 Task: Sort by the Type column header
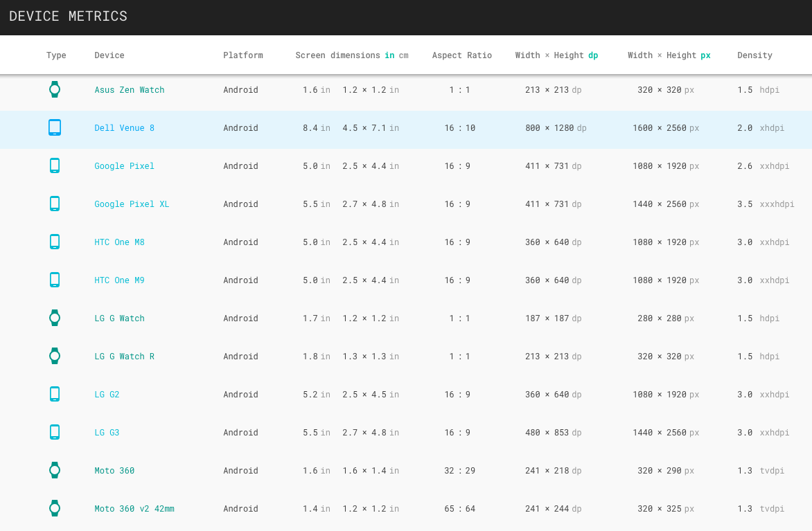(x=56, y=55)
